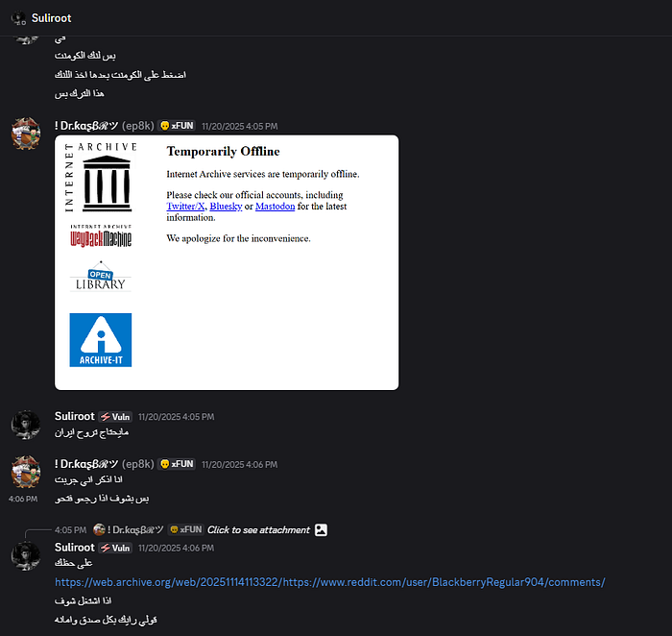Click the Vuln tag on Suliroot's 4:06 PM reply

pyautogui.click(x=115, y=548)
